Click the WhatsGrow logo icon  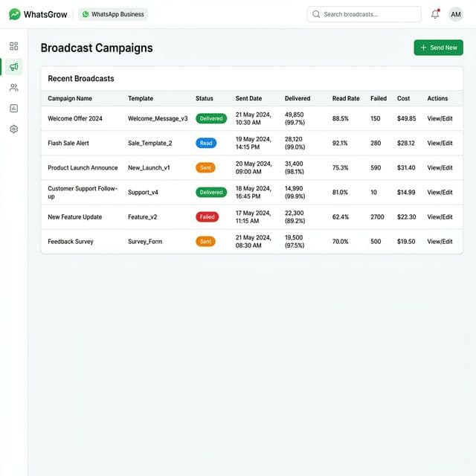click(15, 14)
